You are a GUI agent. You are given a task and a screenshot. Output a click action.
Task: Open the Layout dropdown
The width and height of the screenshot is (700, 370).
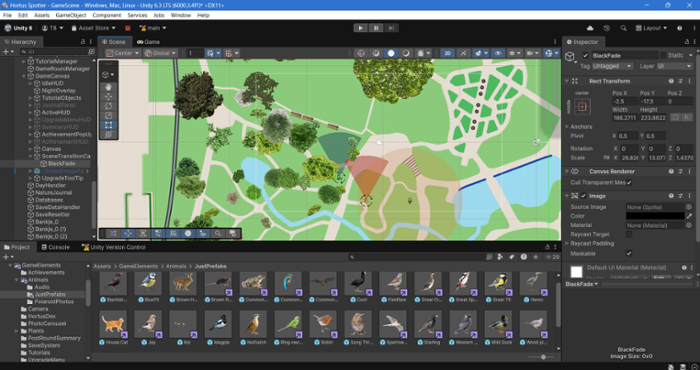[x=651, y=28]
